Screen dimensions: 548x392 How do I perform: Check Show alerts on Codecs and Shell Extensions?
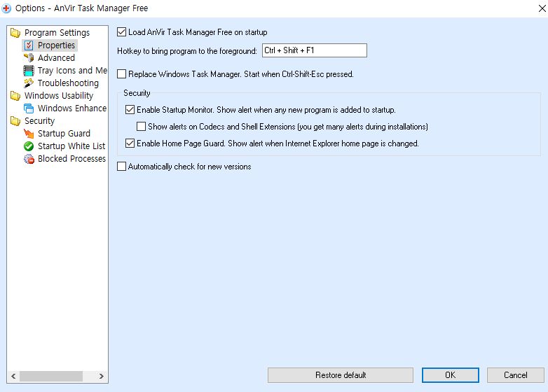pyautogui.click(x=141, y=127)
